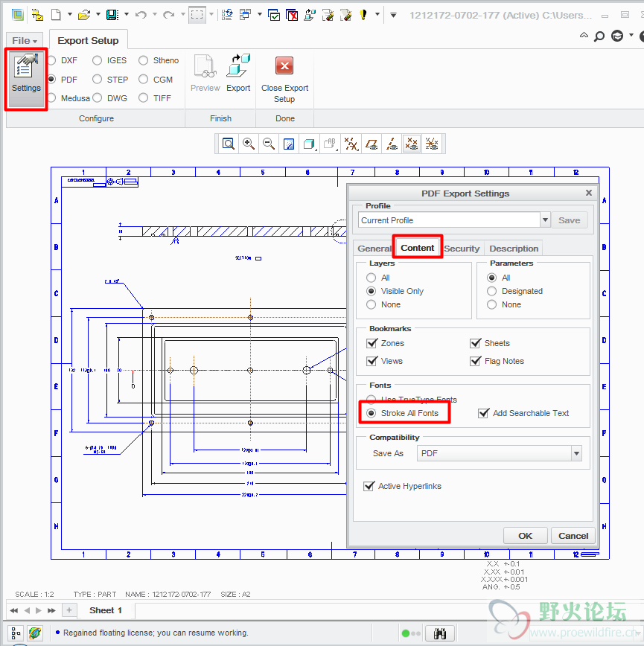The height and width of the screenshot is (646, 644).
Task: Select the Sheet 1 tab
Action: 106,610
